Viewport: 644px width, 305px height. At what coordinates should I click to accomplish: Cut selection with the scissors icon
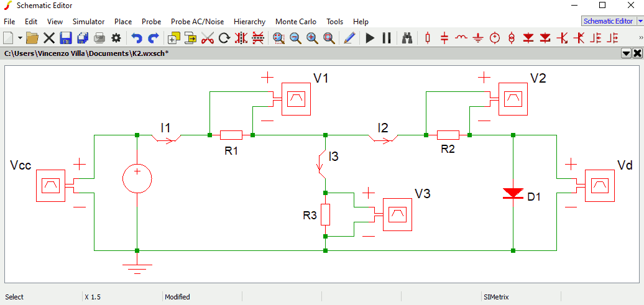[x=208, y=38]
